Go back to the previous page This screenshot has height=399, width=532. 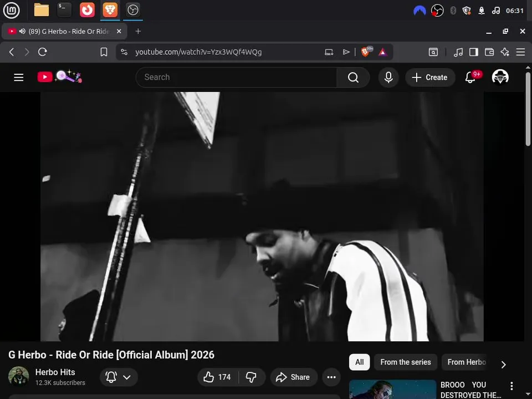[12, 52]
